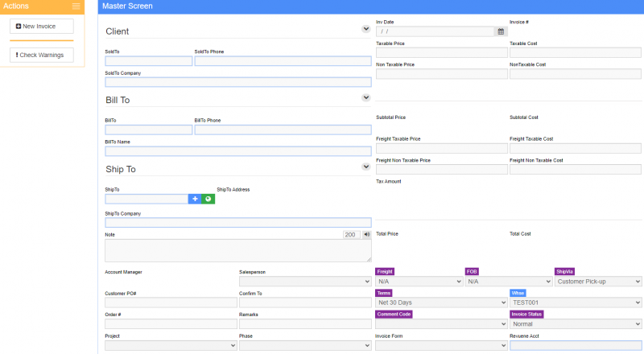The image size is (644, 354).
Task: Open the ShipVia Customer Pick-up dropdown
Action: tap(598, 282)
